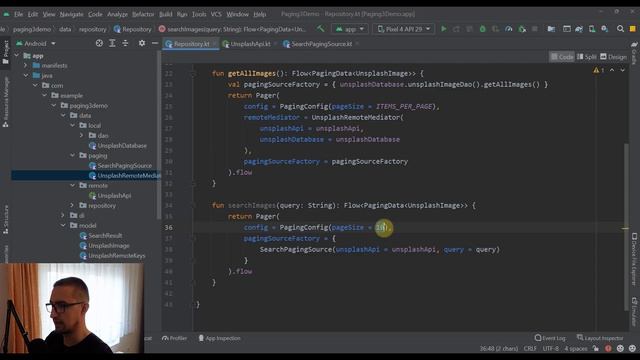Viewport: 640px width, 360px height.
Task: Open the Refactor menu
Action: point(143,14)
